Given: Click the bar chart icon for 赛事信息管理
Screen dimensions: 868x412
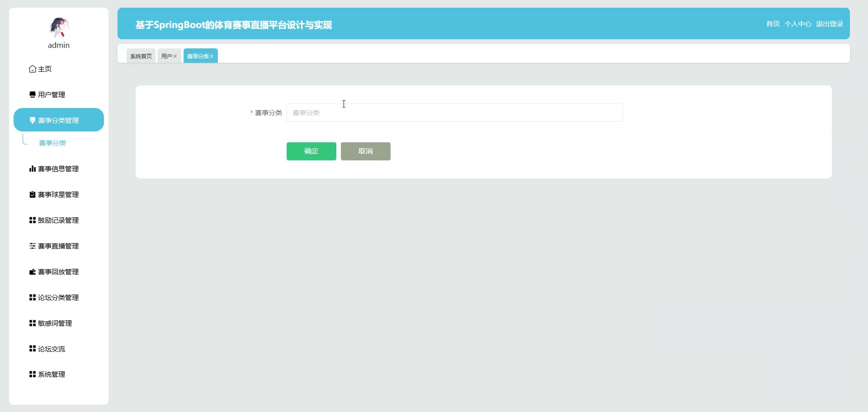Looking at the screenshot, I should (33, 169).
